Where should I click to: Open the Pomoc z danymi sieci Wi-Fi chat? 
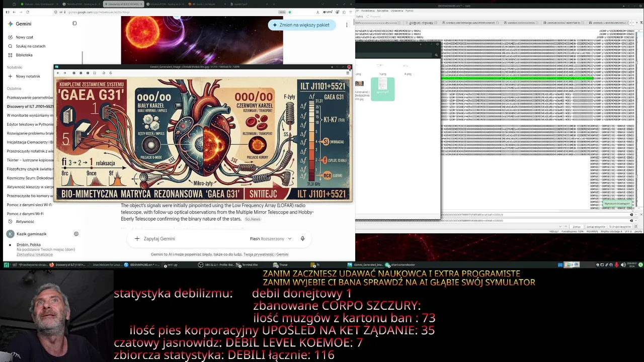point(29,205)
